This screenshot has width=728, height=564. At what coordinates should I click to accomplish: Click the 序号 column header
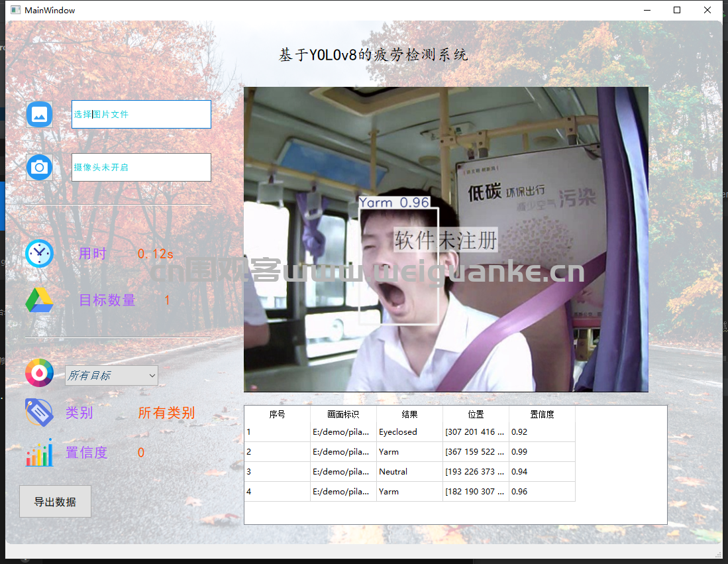pyautogui.click(x=277, y=414)
